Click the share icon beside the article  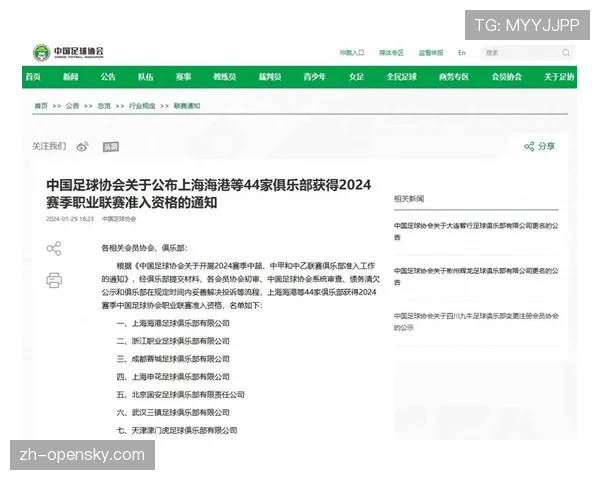[x=54, y=248]
